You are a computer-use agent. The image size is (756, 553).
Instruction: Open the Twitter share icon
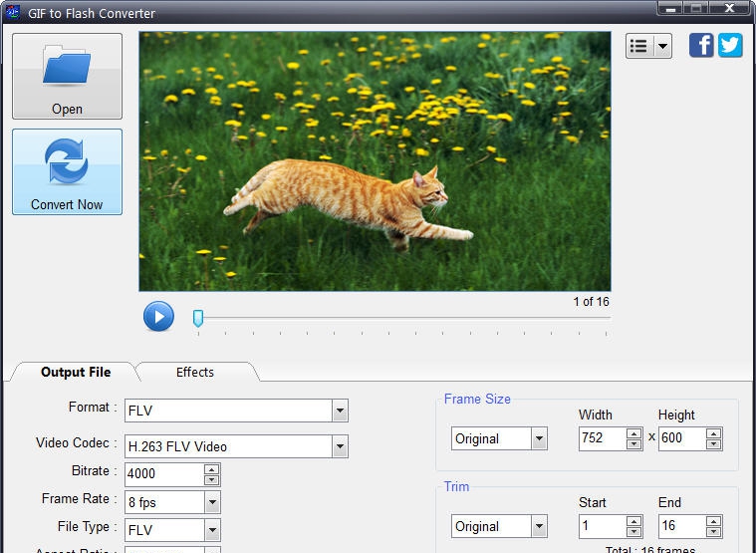click(730, 45)
